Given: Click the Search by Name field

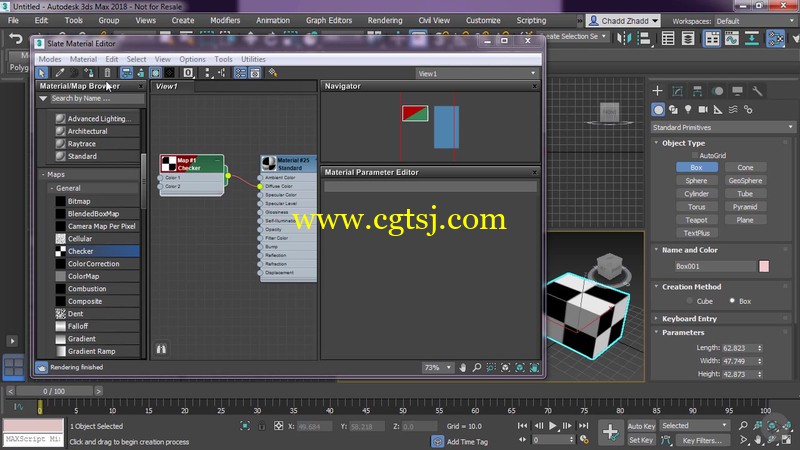Looking at the screenshot, I should 95,98.
